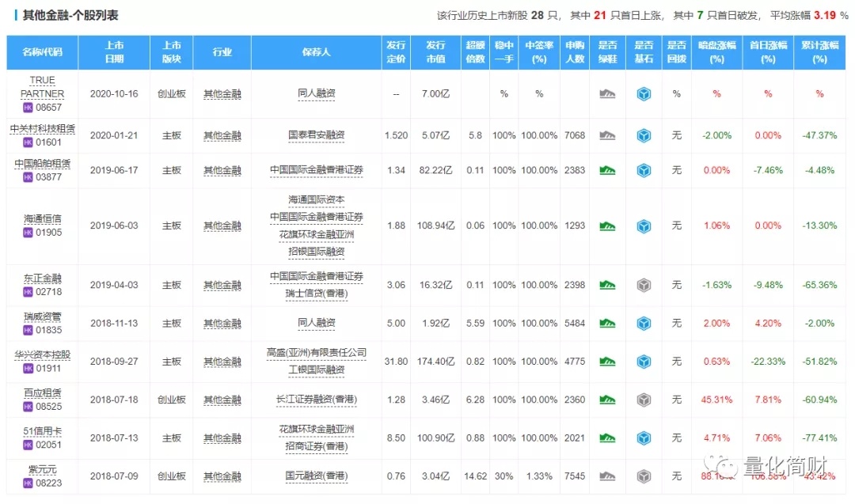Select the date 2019-06-03 cell
The height and width of the screenshot is (504, 855).
[114, 225]
